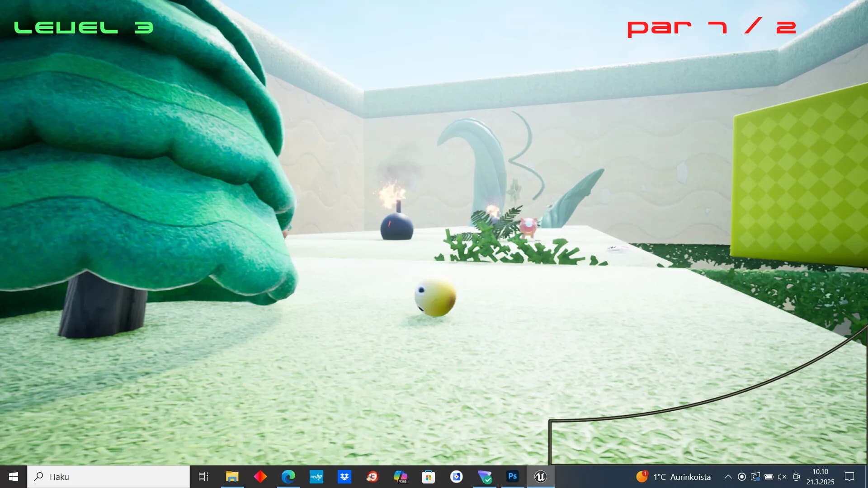Image resolution: width=868 pixels, height=488 pixels.
Task: Open Microsoft 365 Copilot taskbar icon
Action: (400, 477)
